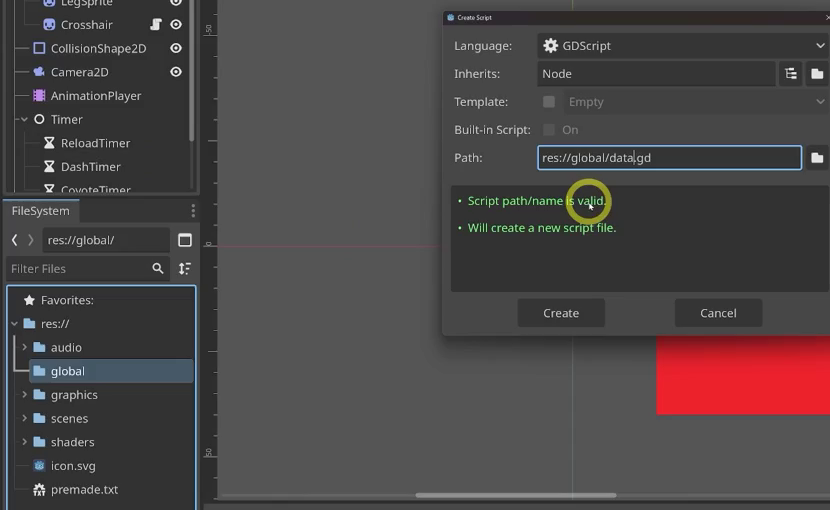
Task: Select the Crosshair node label
Action: pyautogui.click(x=86, y=24)
